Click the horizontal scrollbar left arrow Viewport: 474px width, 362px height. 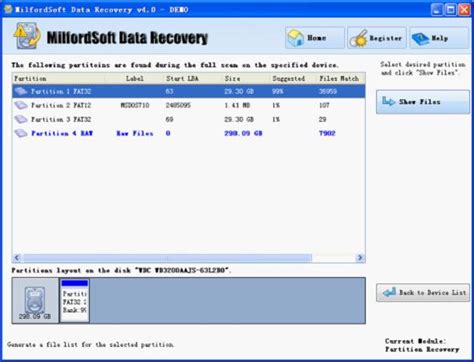click(17, 258)
